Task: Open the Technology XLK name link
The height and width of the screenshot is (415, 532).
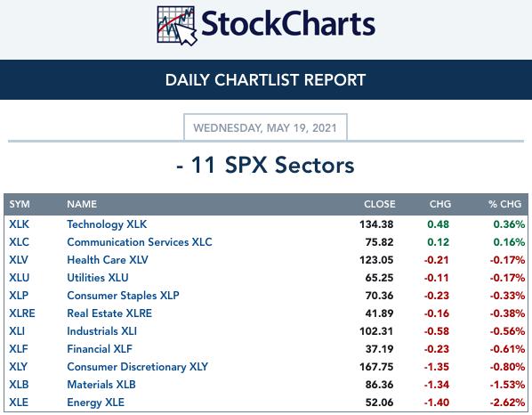Action: click(x=107, y=224)
